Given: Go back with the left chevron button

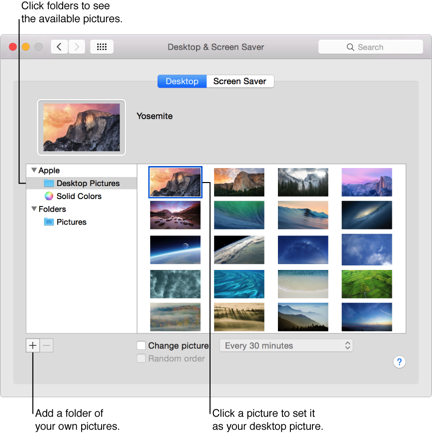Looking at the screenshot, I should point(59,47).
